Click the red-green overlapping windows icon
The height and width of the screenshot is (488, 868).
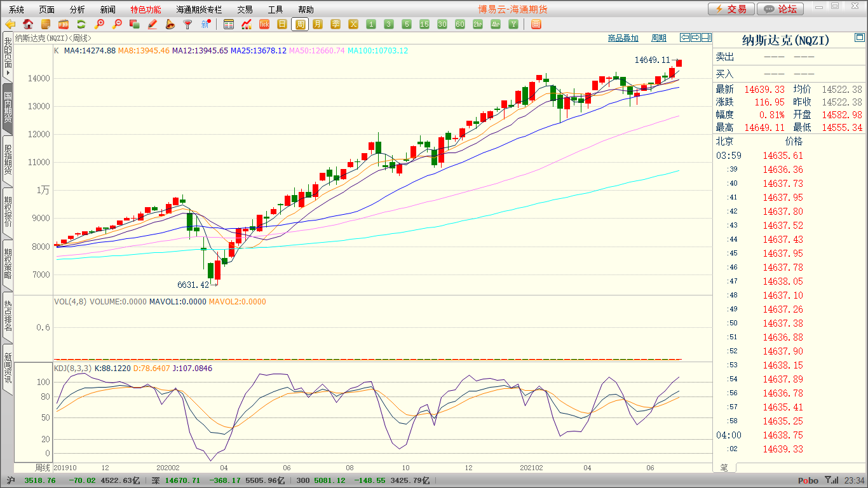(134, 24)
